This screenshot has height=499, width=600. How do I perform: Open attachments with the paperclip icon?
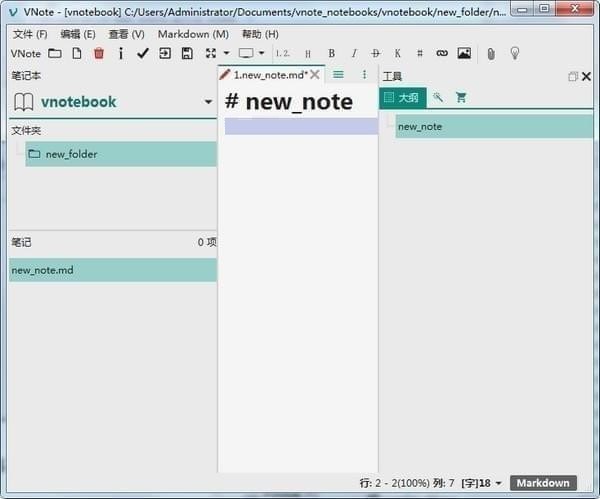491,54
